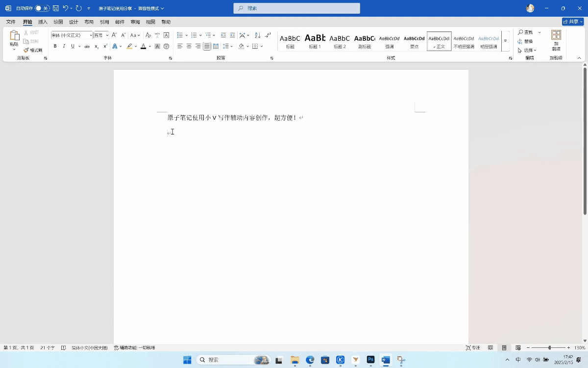588x368 pixels.
Task: Insert an enclosed character (带圈字符)
Action: click(166, 46)
